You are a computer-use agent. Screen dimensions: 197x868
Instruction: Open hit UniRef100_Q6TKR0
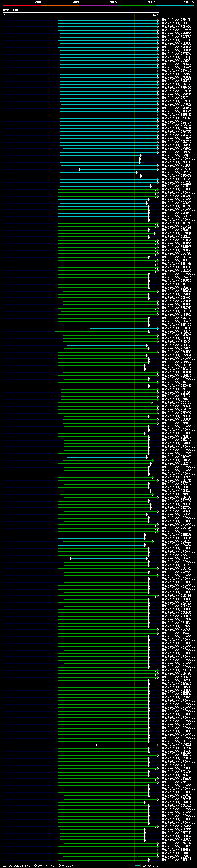click(177, 54)
